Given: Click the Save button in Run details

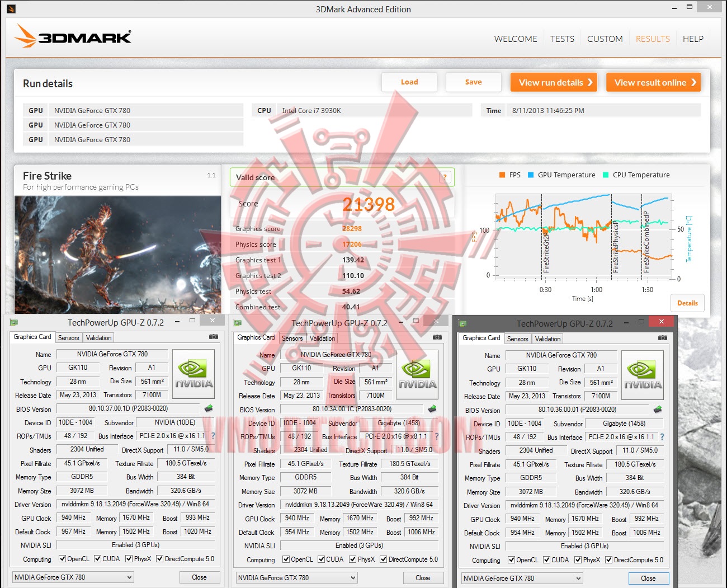Looking at the screenshot, I should pyautogui.click(x=473, y=82).
